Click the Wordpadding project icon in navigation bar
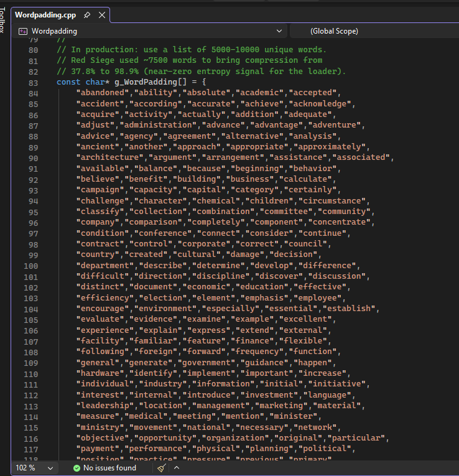 click(x=23, y=31)
